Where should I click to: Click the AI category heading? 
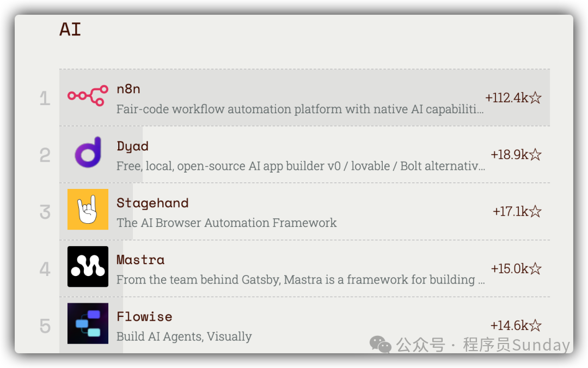[x=70, y=29]
